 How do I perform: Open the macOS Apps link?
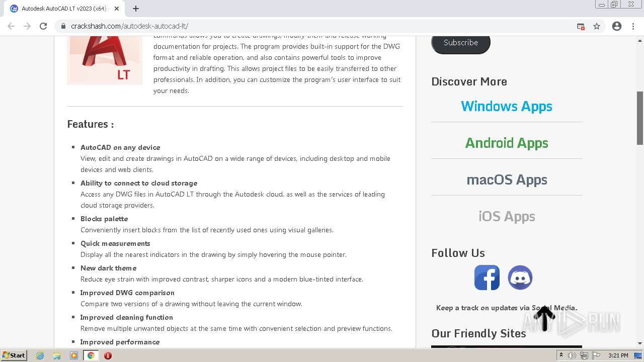click(507, 179)
